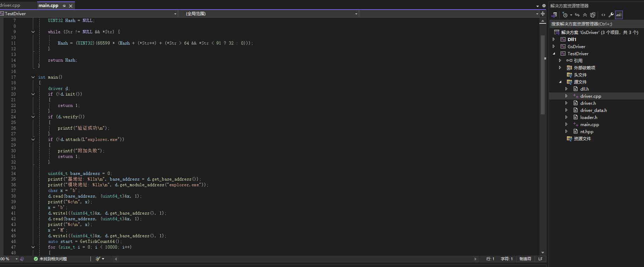Click the split editor window button

(x=543, y=13)
